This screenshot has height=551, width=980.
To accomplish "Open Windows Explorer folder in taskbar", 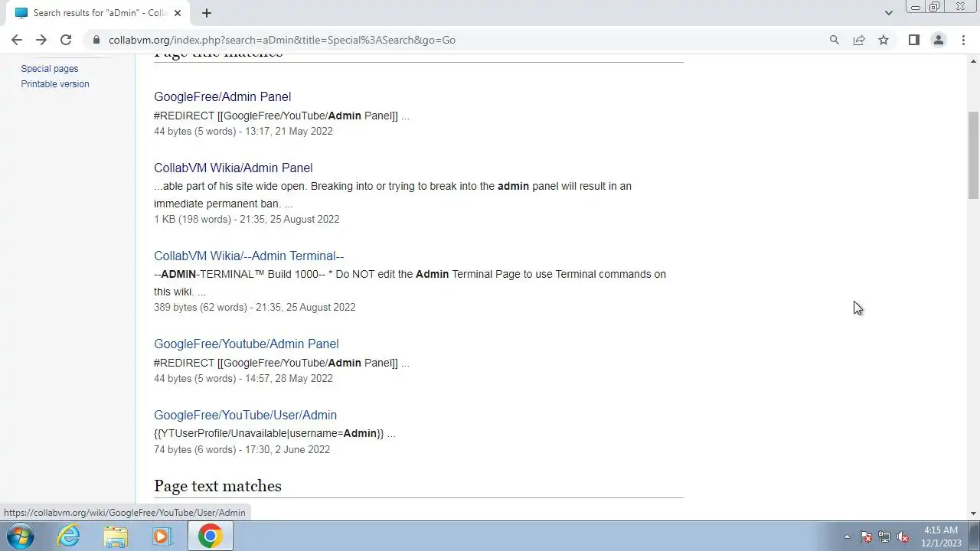I will coord(116,536).
